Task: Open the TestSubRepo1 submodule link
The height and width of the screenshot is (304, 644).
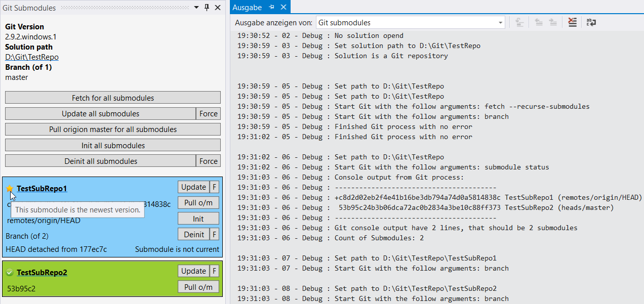Action: tap(42, 189)
